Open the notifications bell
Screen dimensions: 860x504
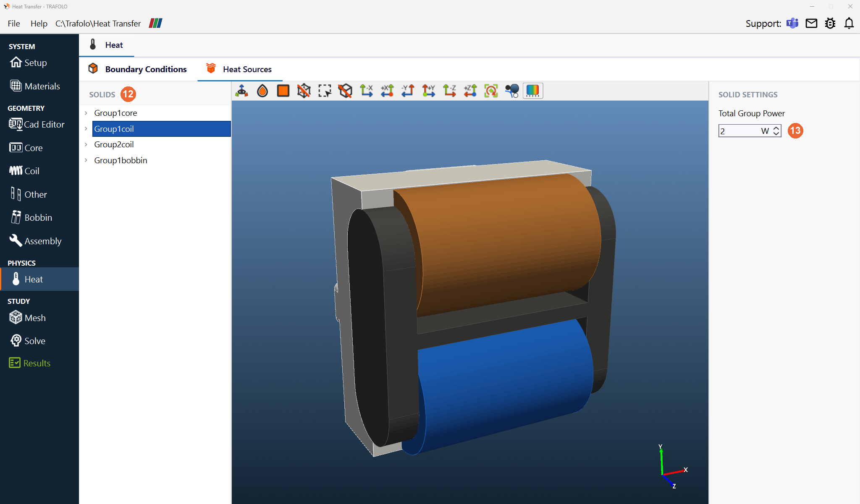point(849,23)
